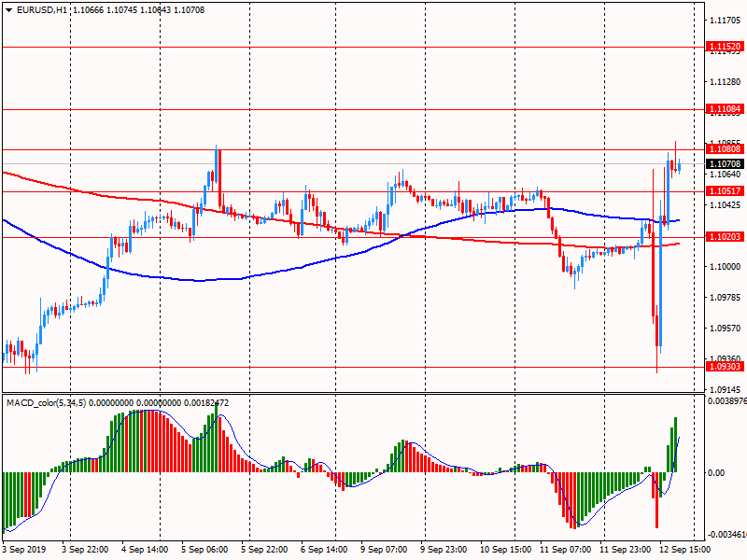747x560 pixels.
Task: Click the 5 Sep 22:00 time label
Action: point(264,550)
